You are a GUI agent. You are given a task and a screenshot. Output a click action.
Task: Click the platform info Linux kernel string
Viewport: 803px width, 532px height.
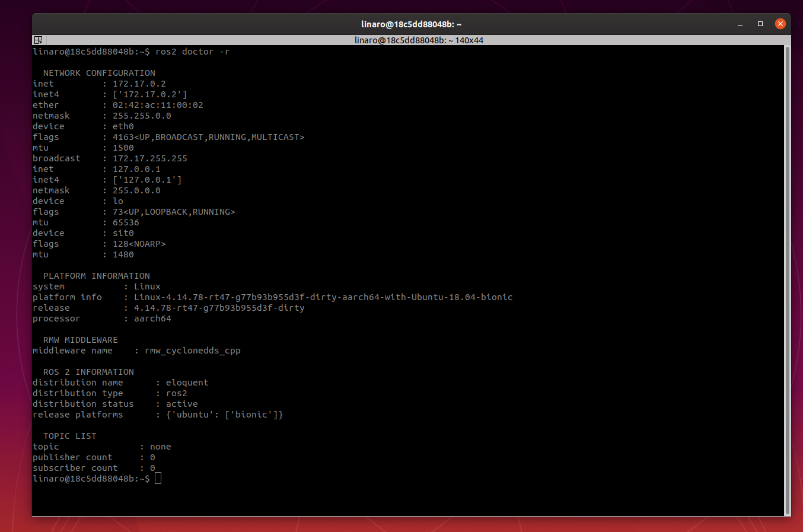(x=323, y=297)
